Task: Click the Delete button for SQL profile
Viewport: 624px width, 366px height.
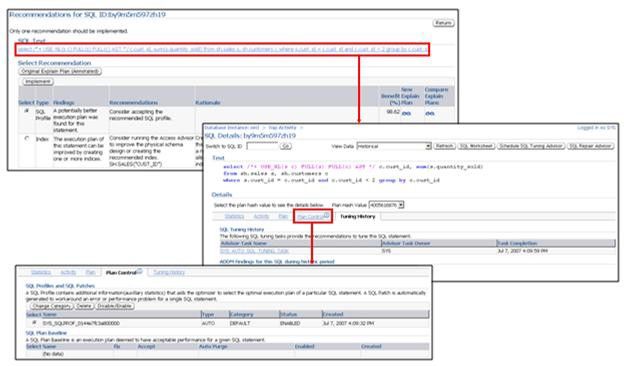Action: click(84, 306)
